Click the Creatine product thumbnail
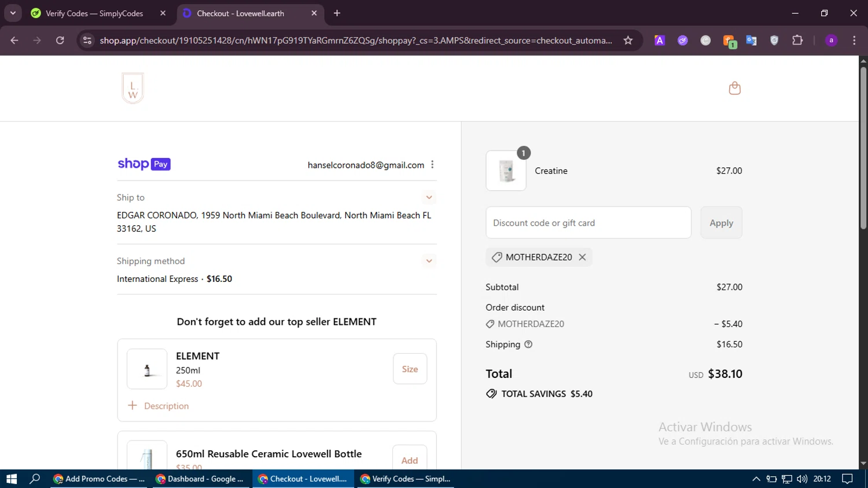Viewport: 868px width, 488px height. pyautogui.click(x=506, y=171)
